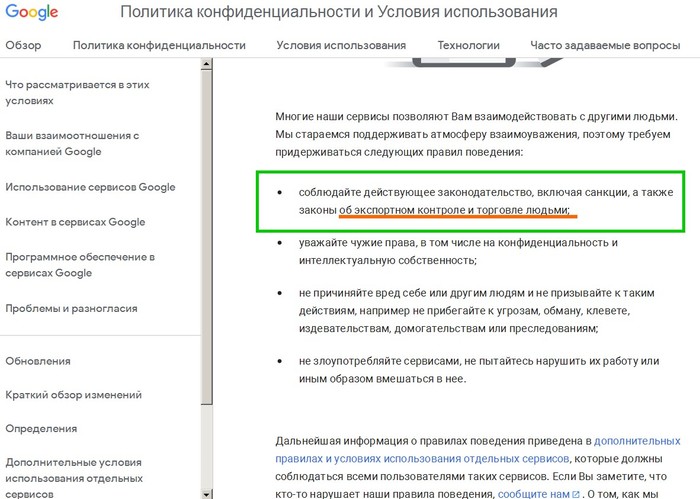Click the 'сообщите нам' link
The image size is (700, 499).
pos(533,494)
